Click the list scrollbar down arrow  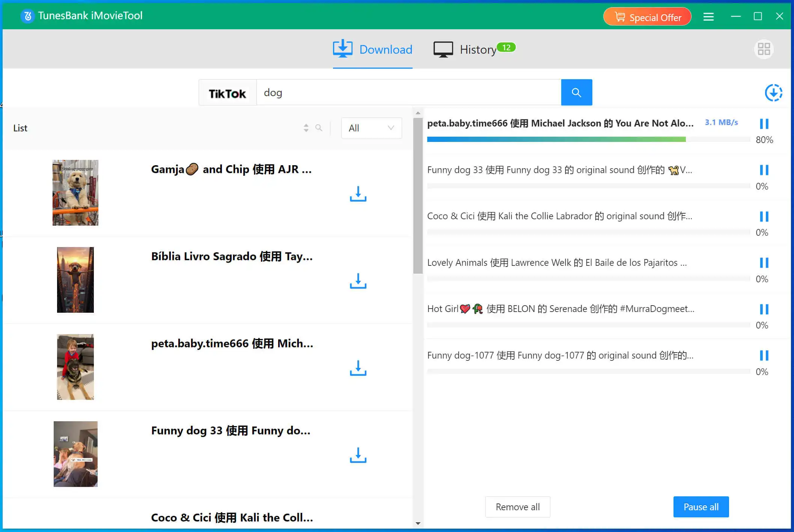pos(418,523)
